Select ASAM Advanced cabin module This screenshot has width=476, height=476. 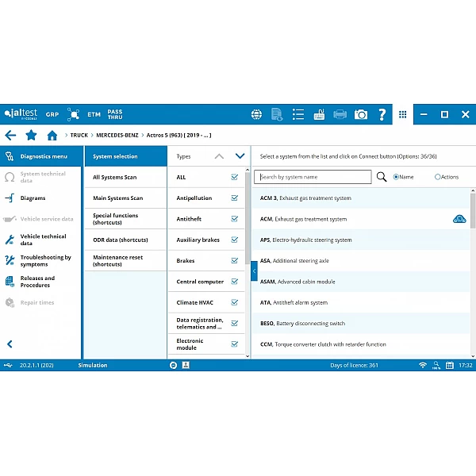coord(361,282)
